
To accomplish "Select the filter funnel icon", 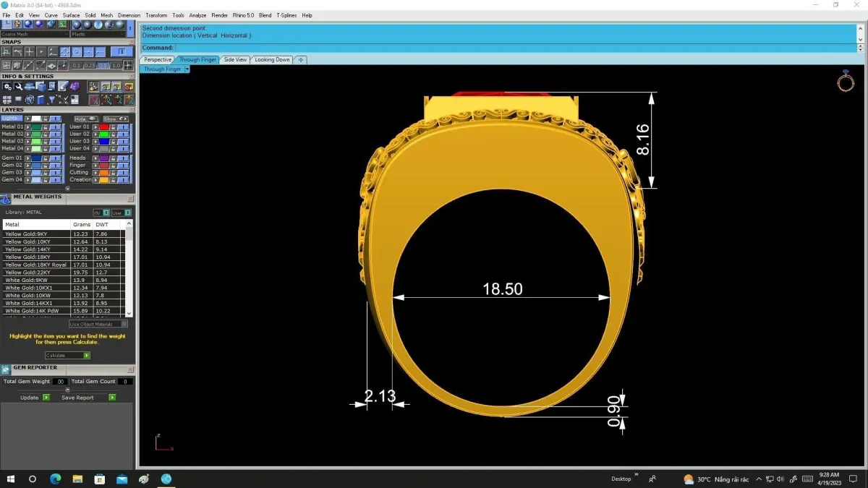I will click(51, 100).
